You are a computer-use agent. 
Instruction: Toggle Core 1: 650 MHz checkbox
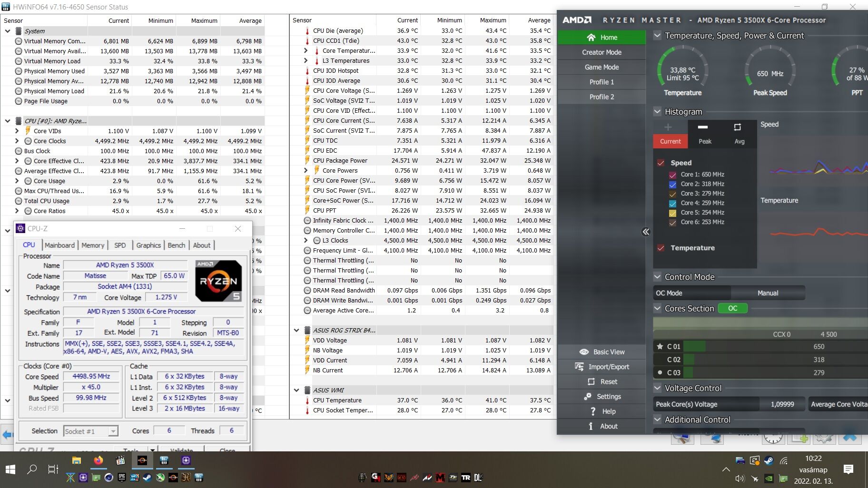pyautogui.click(x=672, y=175)
